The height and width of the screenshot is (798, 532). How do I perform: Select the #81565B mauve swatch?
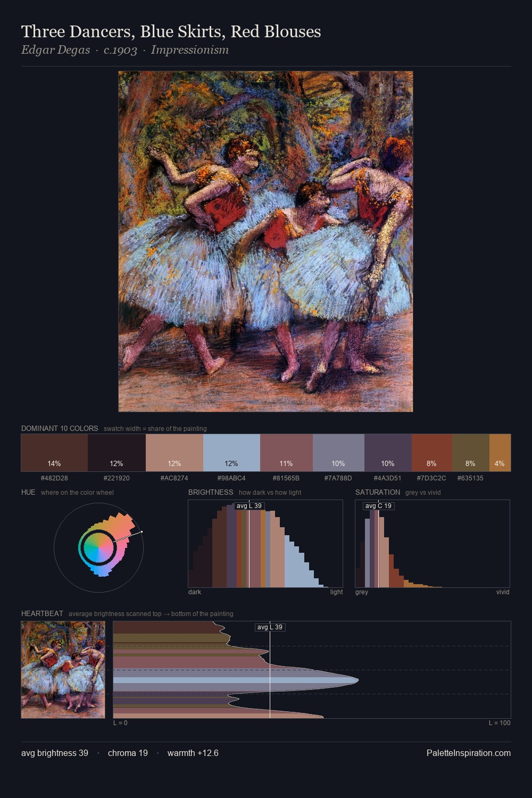pos(286,453)
